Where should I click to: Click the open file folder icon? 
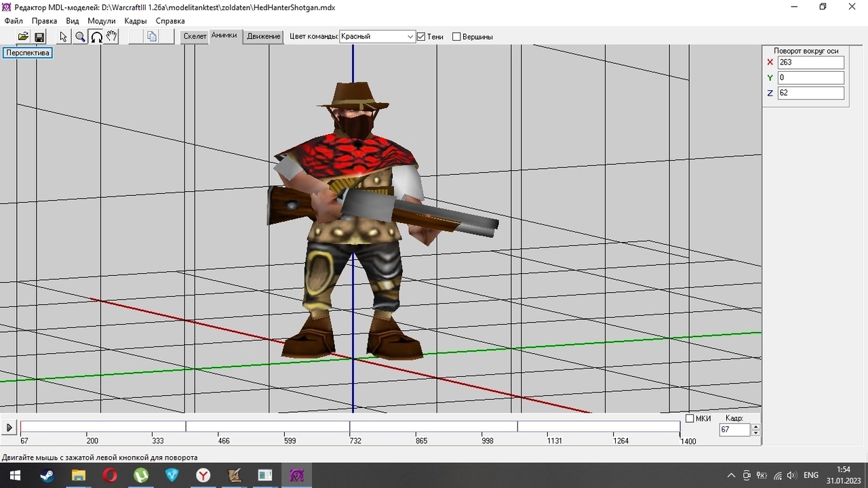click(23, 37)
